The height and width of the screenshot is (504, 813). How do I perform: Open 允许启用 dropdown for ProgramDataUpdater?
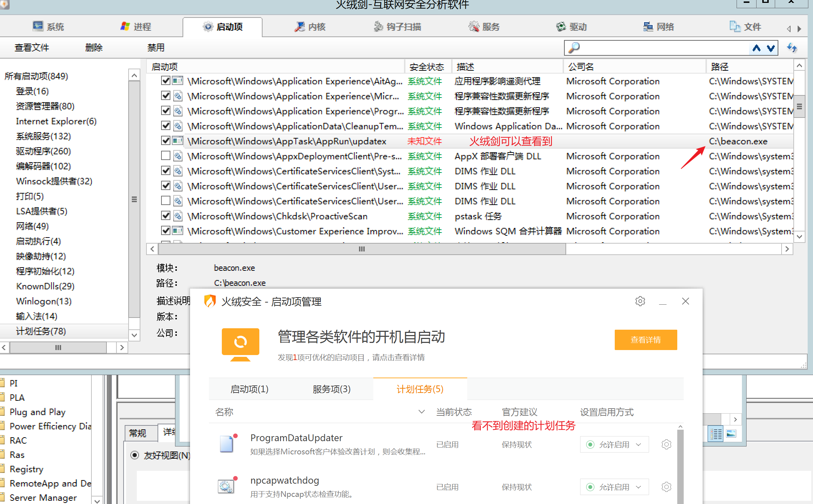[x=614, y=444]
